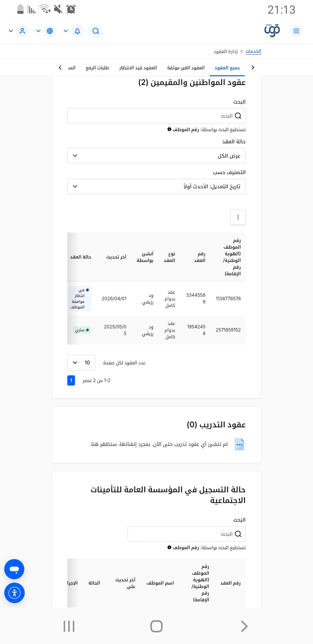Click the contracts search input field
This screenshot has height=644, width=313.
coord(156,115)
